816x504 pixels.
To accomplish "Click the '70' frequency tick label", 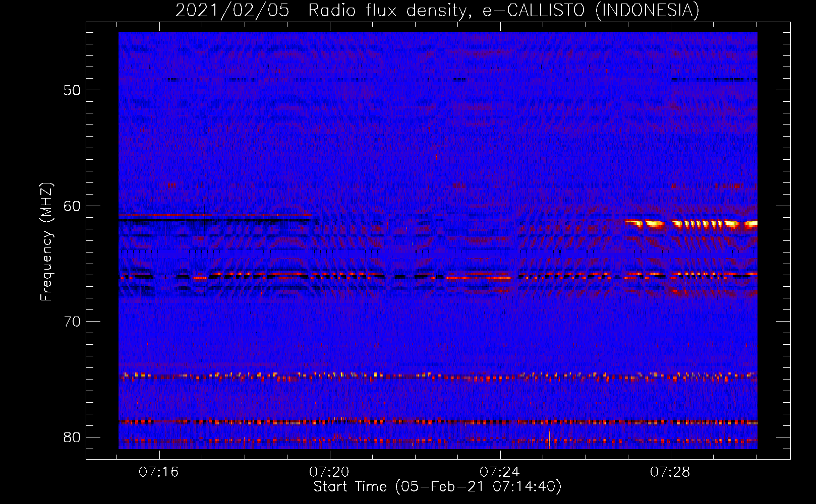I will pyautogui.click(x=72, y=322).
